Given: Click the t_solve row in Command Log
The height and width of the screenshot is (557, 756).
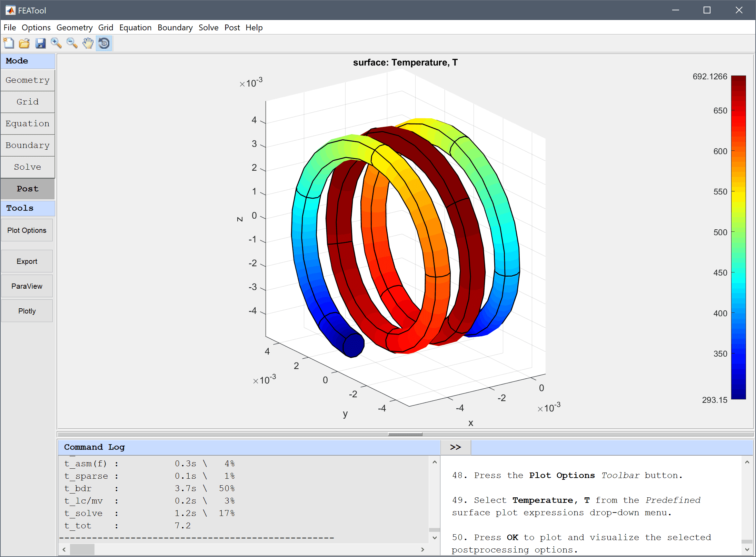Looking at the screenshot, I should click(149, 513).
